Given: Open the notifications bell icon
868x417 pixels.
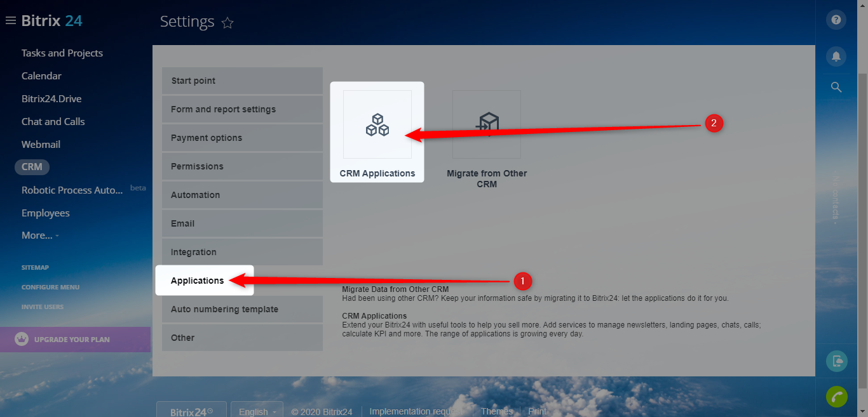Looking at the screenshot, I should [836, 56].
